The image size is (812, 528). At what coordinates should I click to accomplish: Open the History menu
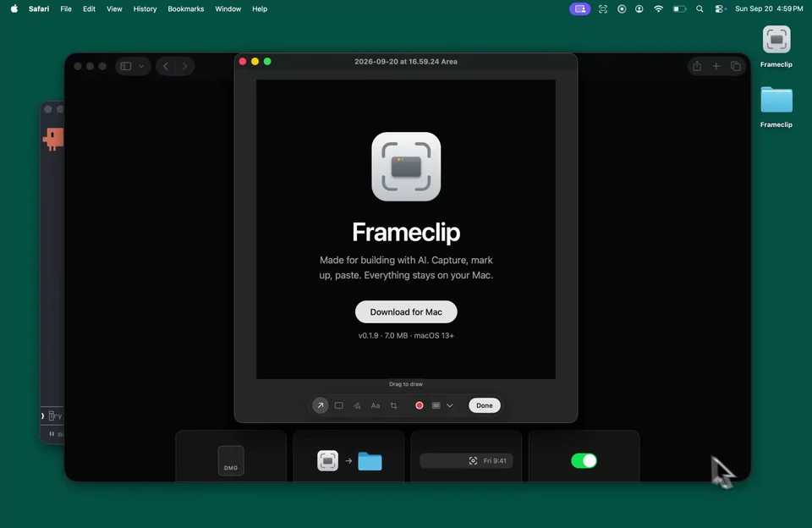pos(145,8)
